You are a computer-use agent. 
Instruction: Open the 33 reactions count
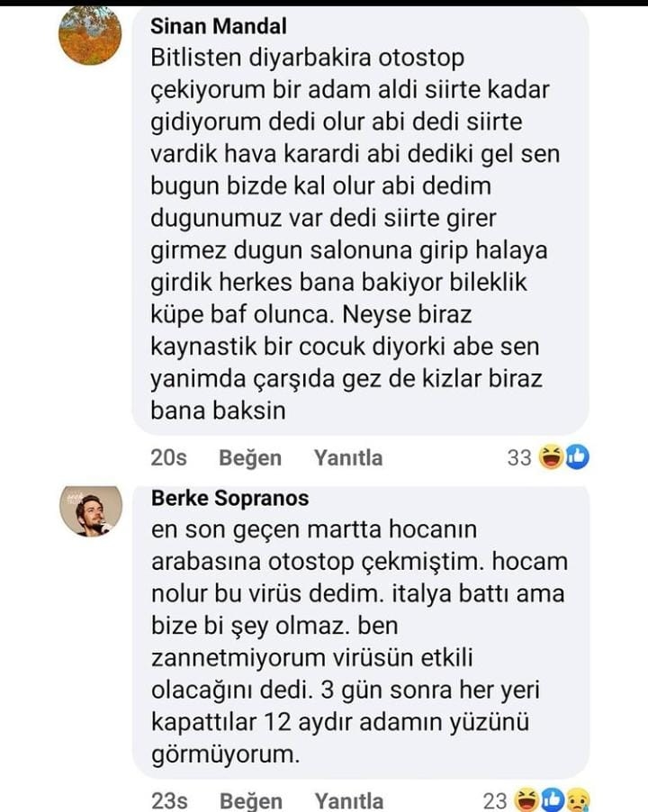519,457
